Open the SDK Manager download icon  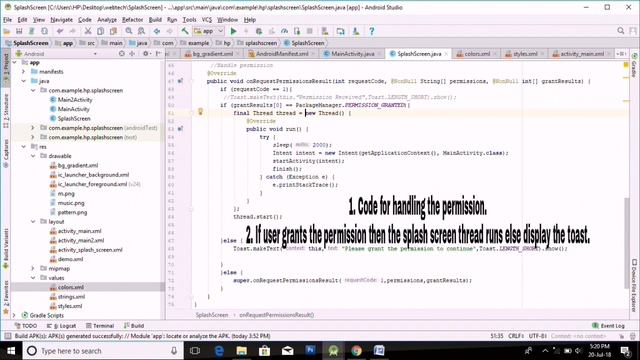[356, 31]
